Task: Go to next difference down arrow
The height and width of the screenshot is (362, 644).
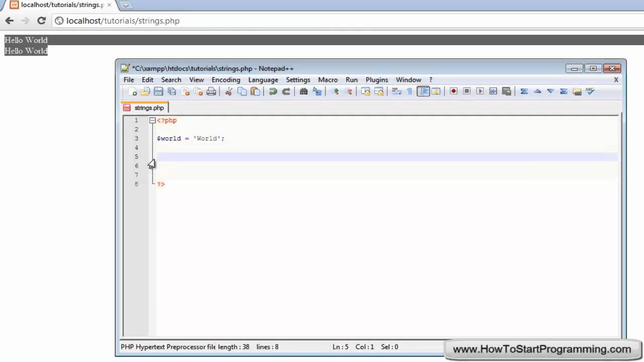Action: tap(550, 92)
